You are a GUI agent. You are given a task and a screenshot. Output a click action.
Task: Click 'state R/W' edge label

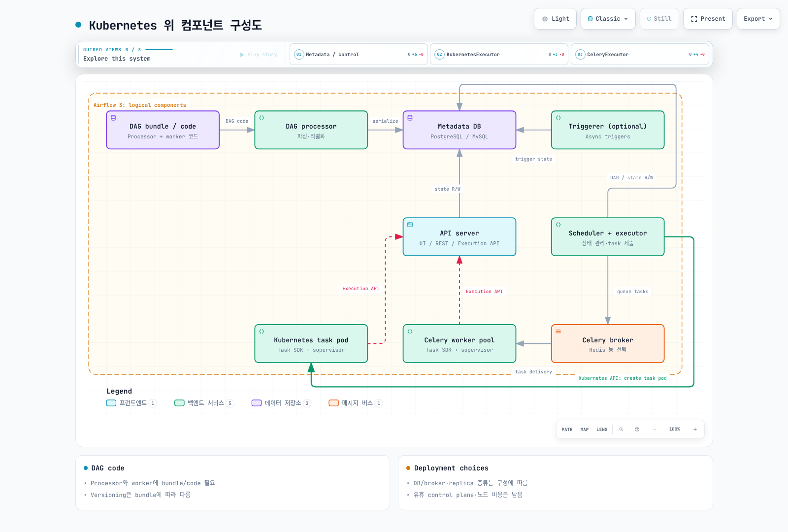coord(448,189)
